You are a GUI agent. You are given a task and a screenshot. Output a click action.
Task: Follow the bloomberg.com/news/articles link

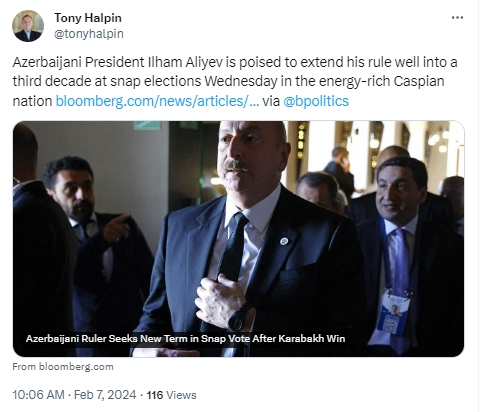pos(157,101)
